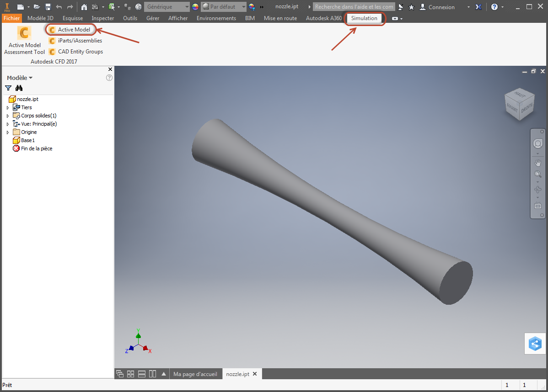Switch to the Outils tab
This screenshot has width=548, height=392.
tap(130, 18)
